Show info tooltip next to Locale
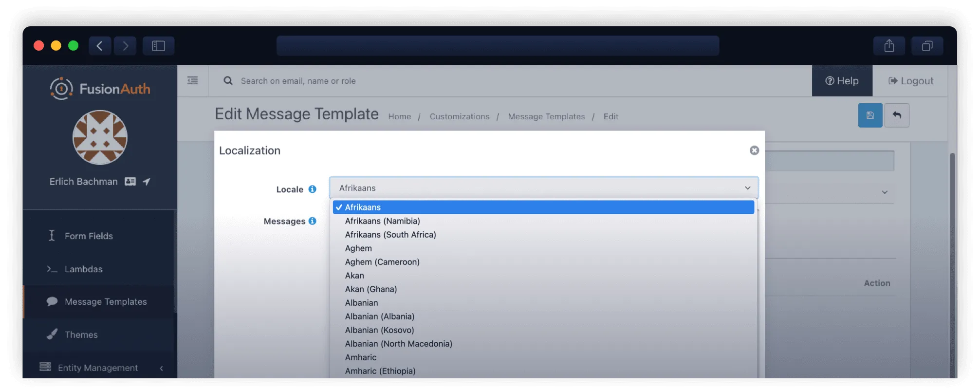 click(x=313, y=189)
